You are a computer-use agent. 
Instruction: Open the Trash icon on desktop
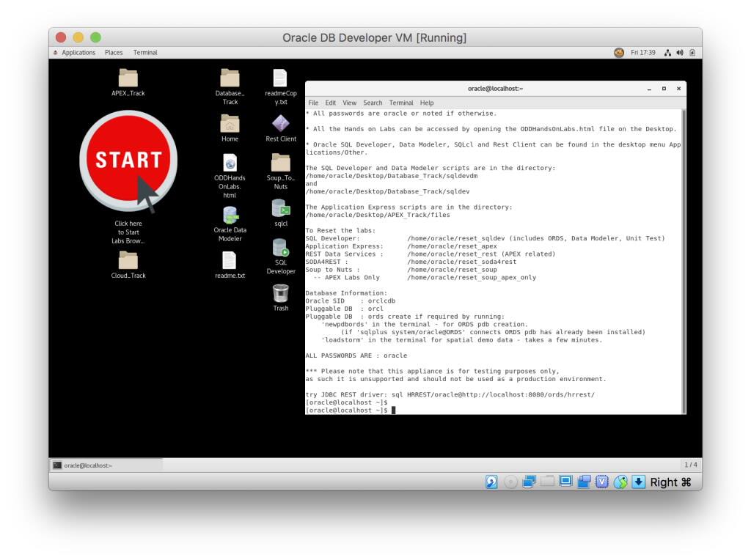pos(281,294)
